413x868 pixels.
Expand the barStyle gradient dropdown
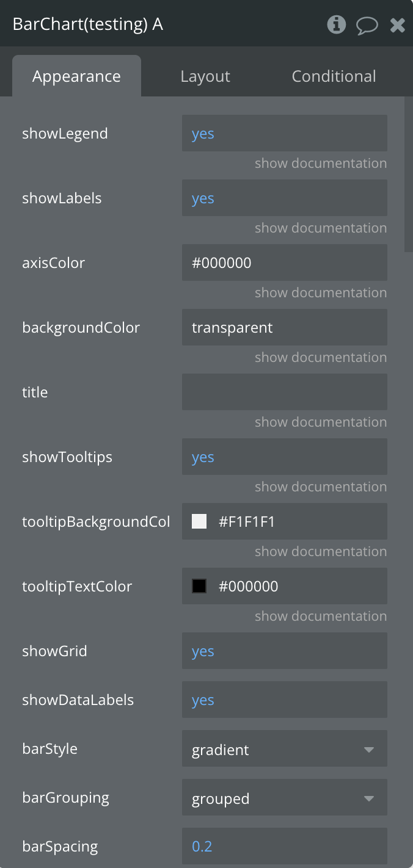pos(284,749)
